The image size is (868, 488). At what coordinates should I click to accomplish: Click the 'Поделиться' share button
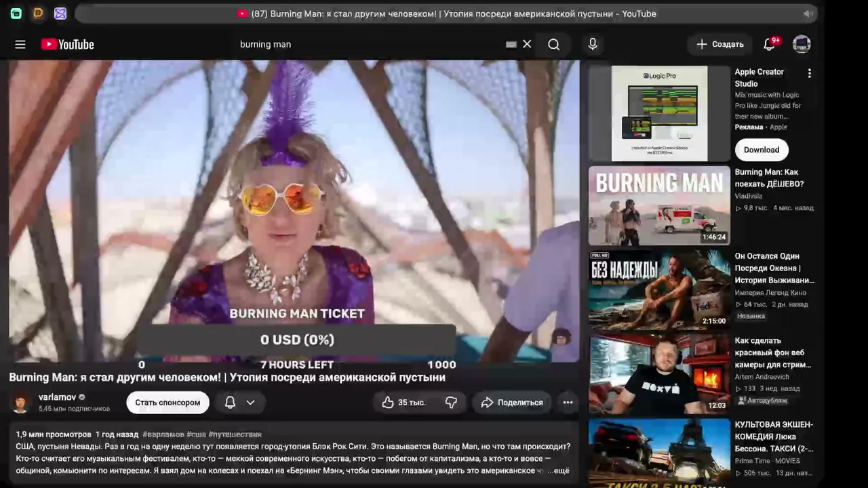coord(512,403)
